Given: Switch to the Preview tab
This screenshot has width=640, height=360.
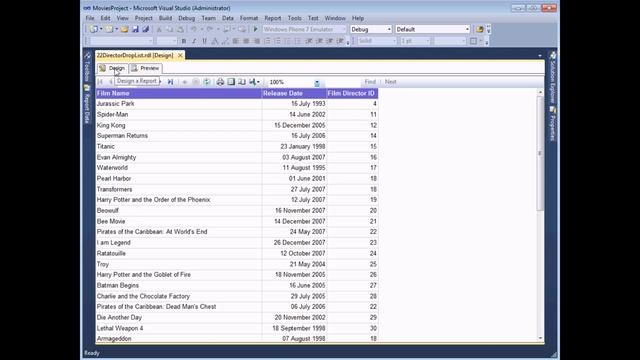Looking at the screenshot, I should (146, 68).
